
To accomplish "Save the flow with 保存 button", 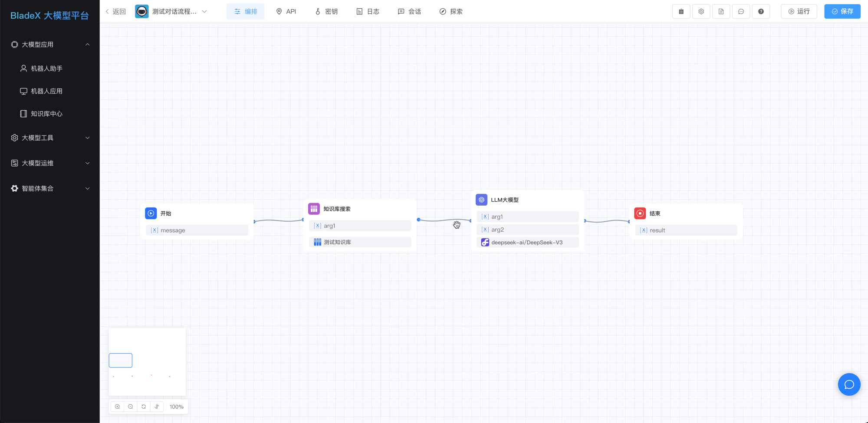I will tap(842, 12).
